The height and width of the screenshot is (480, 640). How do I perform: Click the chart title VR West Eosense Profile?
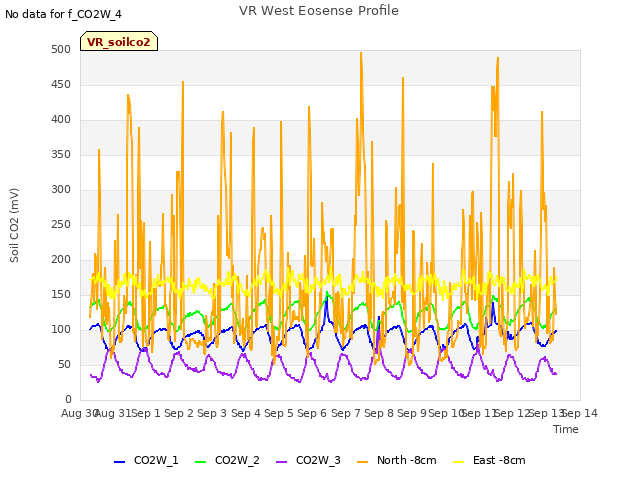319,11
